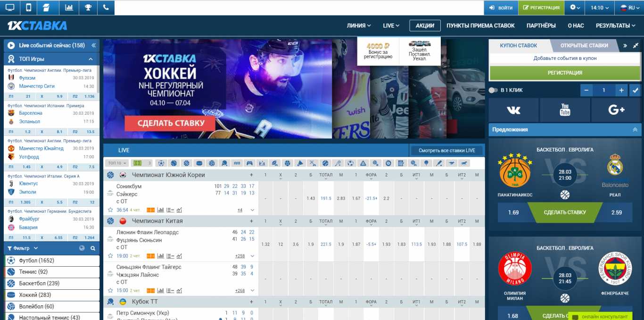Open the YouTube channel icon

tap(565, 110)
